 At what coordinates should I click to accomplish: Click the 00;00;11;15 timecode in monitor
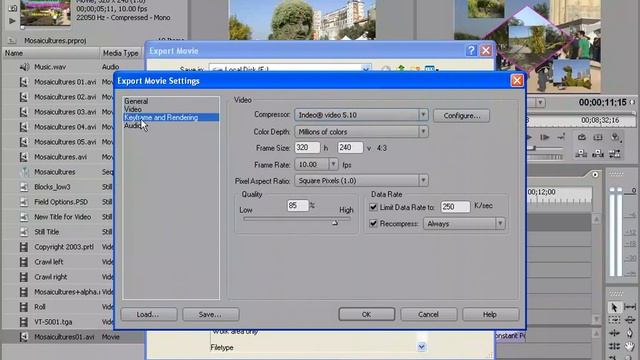(602, 102)
